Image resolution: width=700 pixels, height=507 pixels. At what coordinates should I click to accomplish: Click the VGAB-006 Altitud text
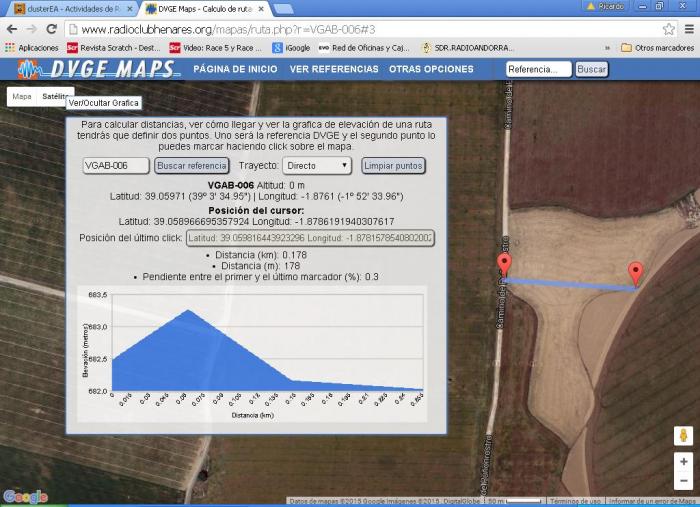point(256,185)
